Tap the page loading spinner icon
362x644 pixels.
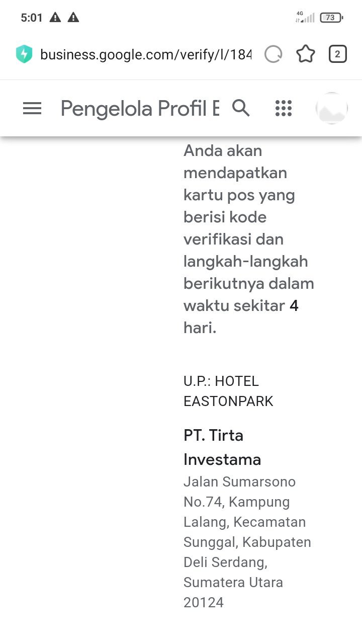(274, 54)
